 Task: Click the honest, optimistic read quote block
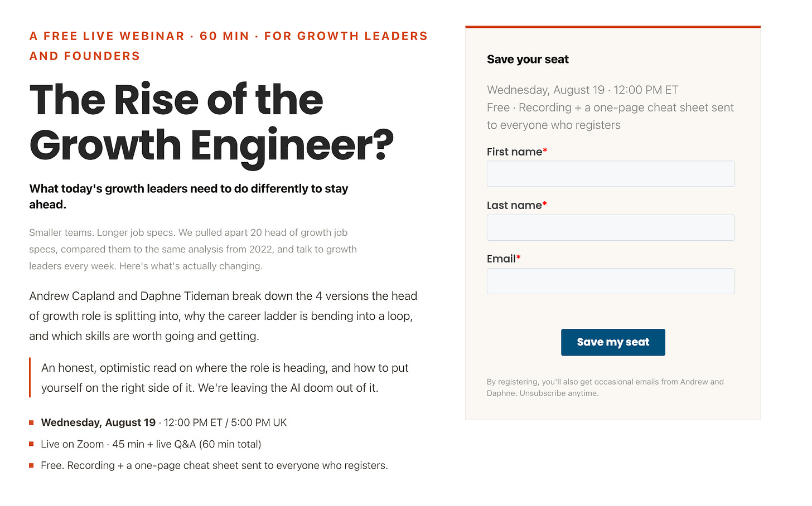(x=225, y=378)
